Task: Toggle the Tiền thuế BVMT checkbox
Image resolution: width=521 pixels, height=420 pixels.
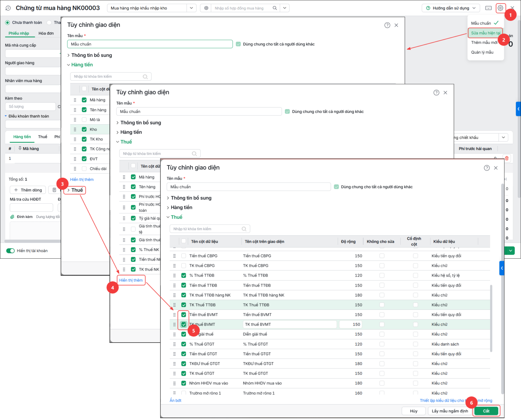Action: tap(184, 315)
